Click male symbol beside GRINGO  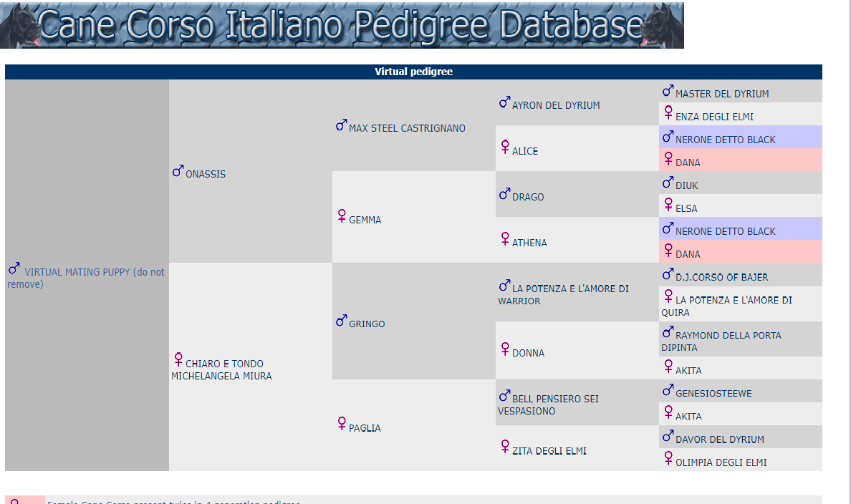342,321
